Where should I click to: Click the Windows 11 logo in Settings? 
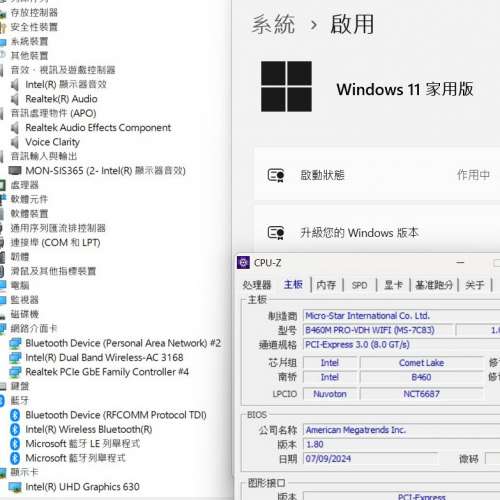tap(286, 86)
